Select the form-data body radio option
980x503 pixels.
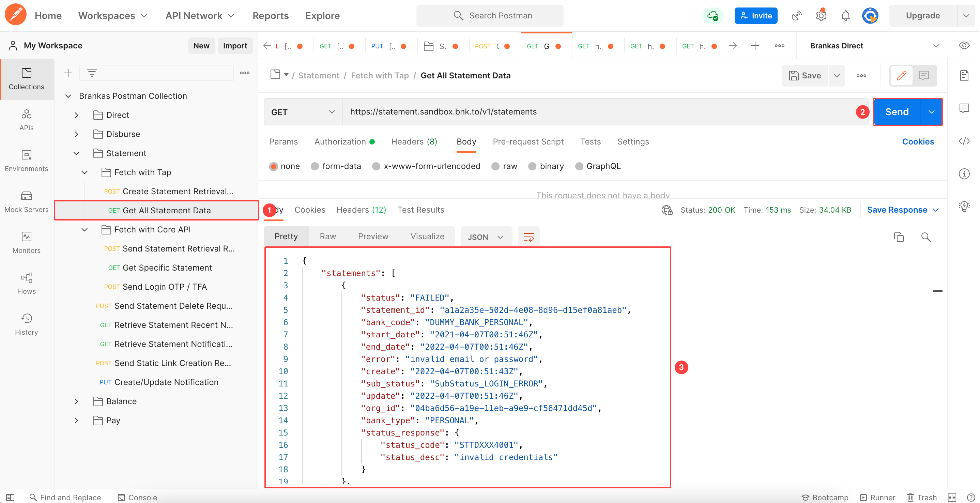(x=315, y=166)
